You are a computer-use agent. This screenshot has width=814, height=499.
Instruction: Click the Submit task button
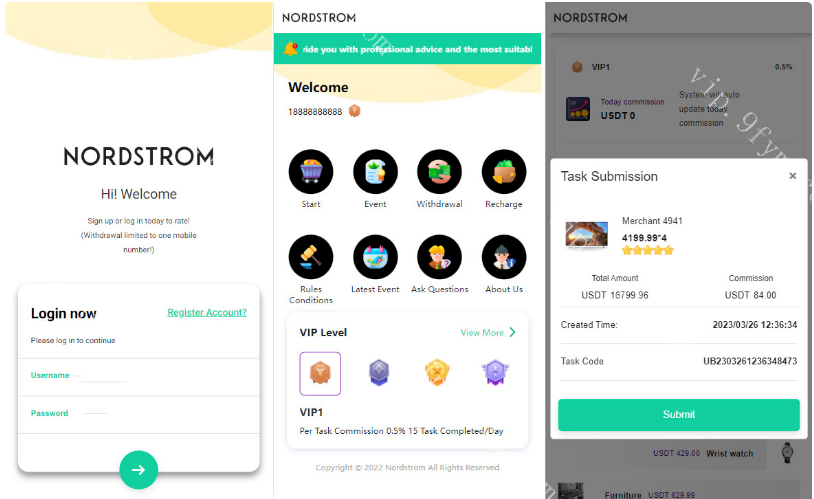(679, 414)
